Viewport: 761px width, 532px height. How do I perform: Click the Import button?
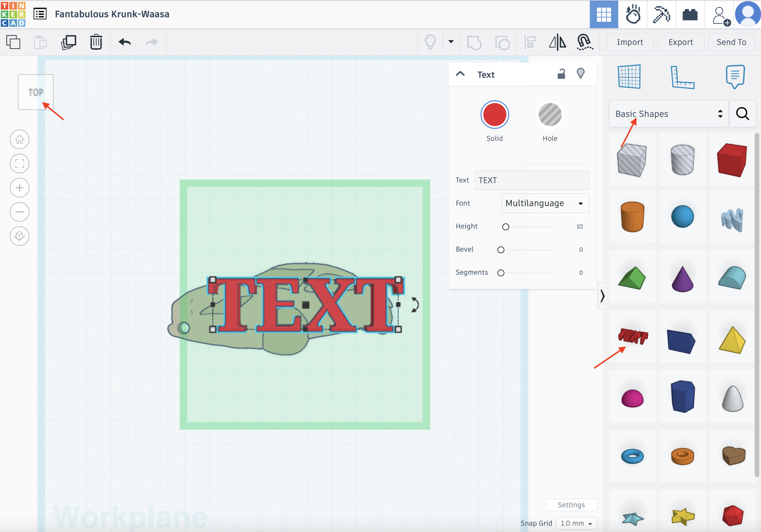[629, 42]
